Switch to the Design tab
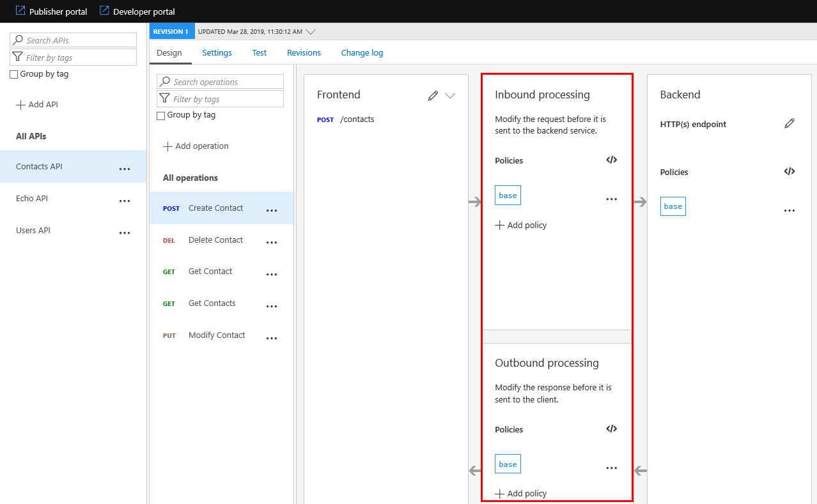817x504 pixels. tap(169, 53)
